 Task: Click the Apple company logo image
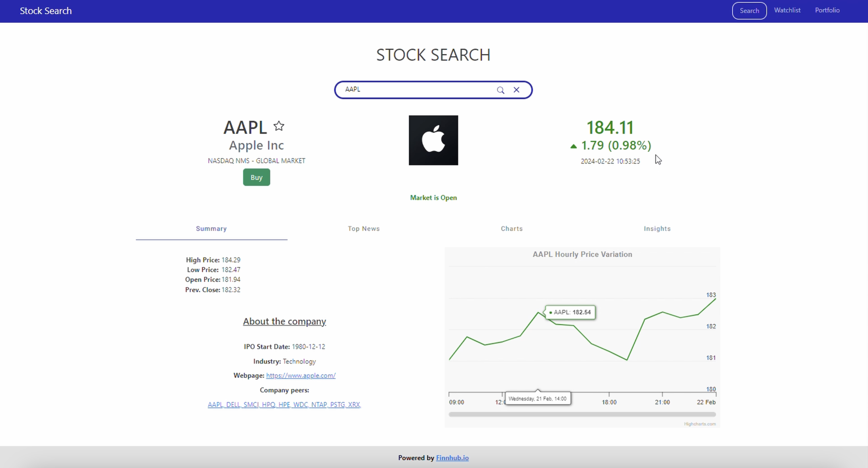click(x=433, y=140)
